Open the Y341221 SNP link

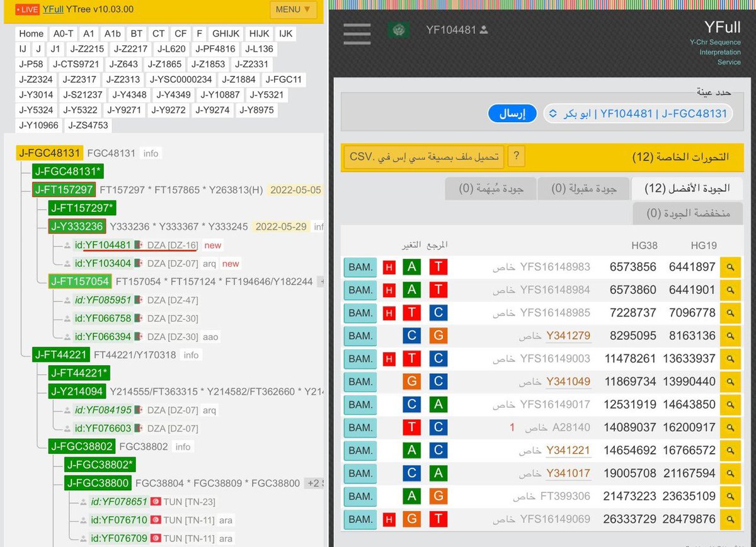(568, 450)
